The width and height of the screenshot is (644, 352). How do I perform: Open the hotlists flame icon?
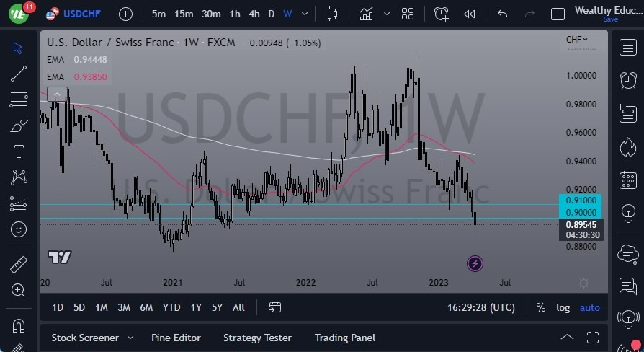tap(628, 147)
